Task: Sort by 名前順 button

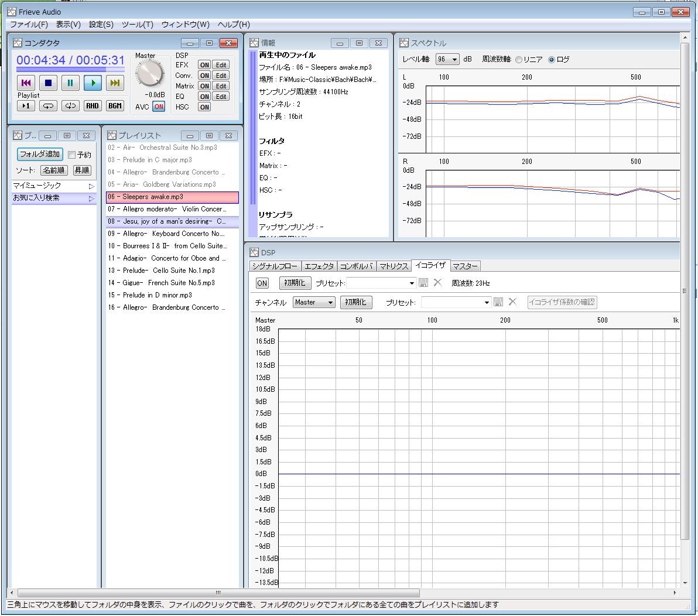Action: point(54,170)
